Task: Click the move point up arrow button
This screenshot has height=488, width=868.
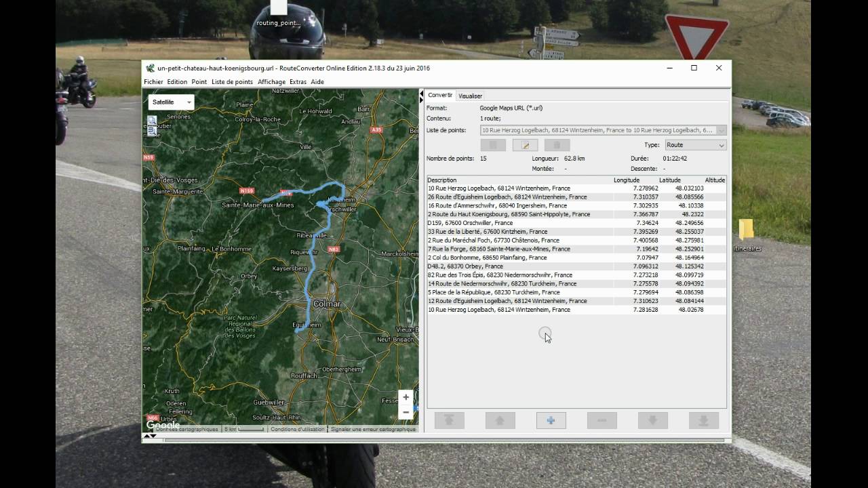Action: (x=500, y=420)
